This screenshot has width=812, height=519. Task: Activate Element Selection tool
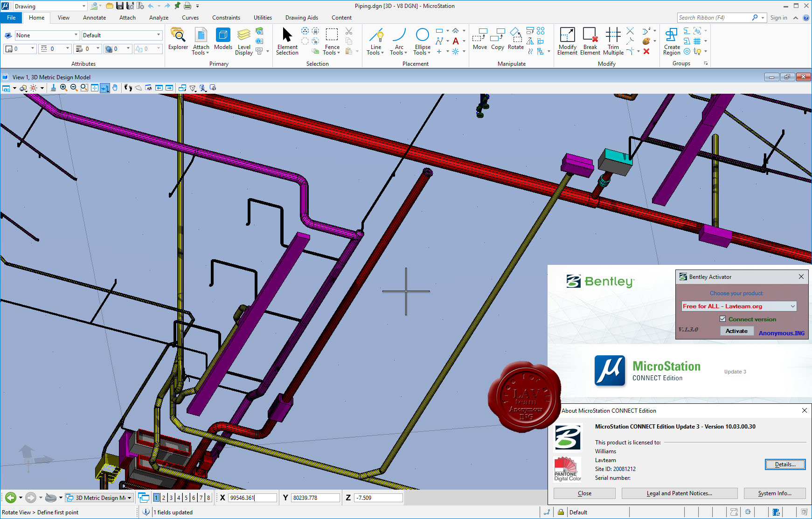tap(287, 42)
